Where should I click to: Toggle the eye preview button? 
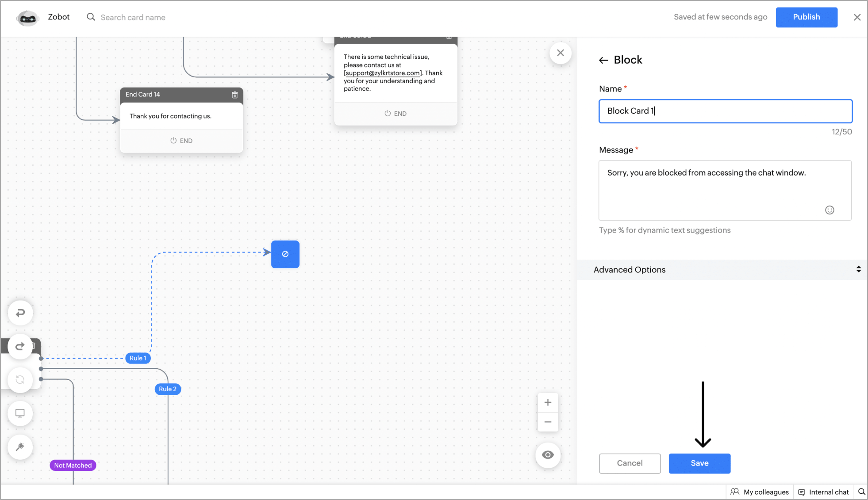[x=548, y=455]
